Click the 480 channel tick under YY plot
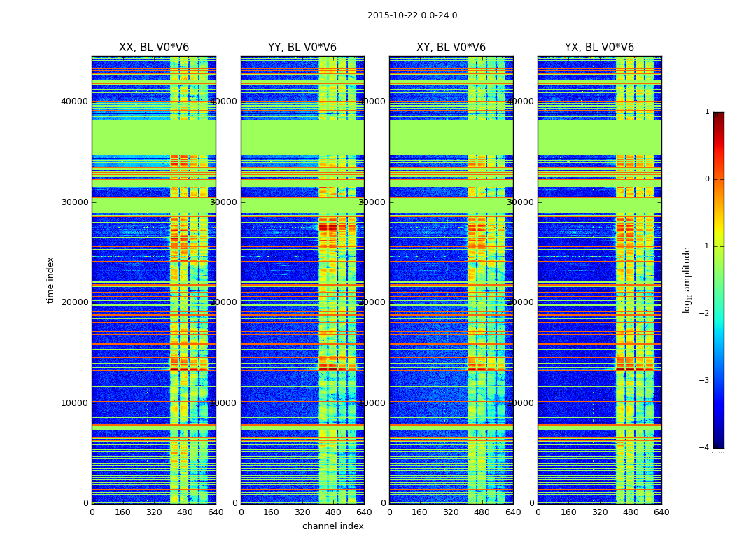This screenshot has width=735, height=560. pos(333,512)
